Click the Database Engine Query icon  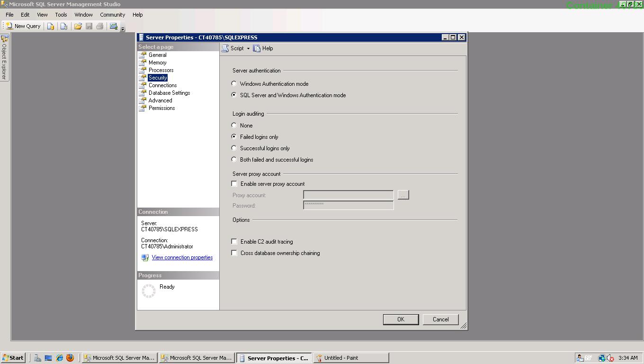[51, 26]
